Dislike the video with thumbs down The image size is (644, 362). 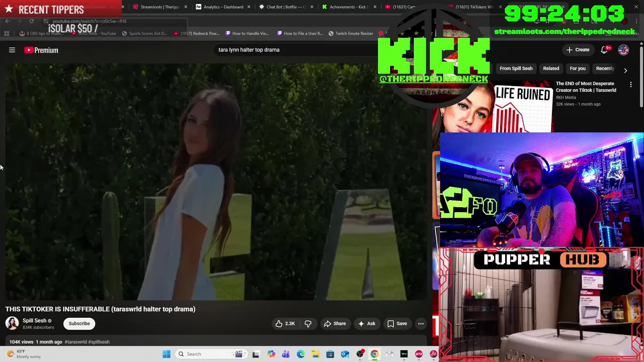[x=308, y=324]
